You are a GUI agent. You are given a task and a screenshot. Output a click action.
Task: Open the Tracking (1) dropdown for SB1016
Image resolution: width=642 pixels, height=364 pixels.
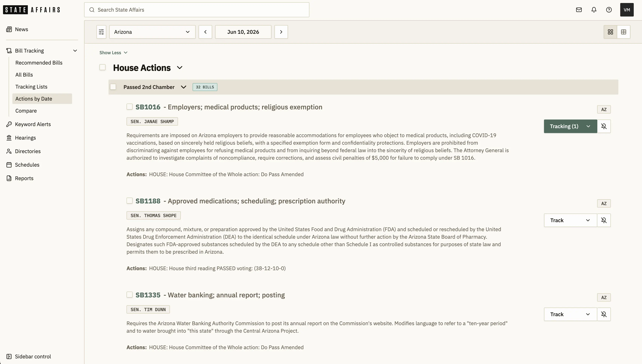[570, 126]
